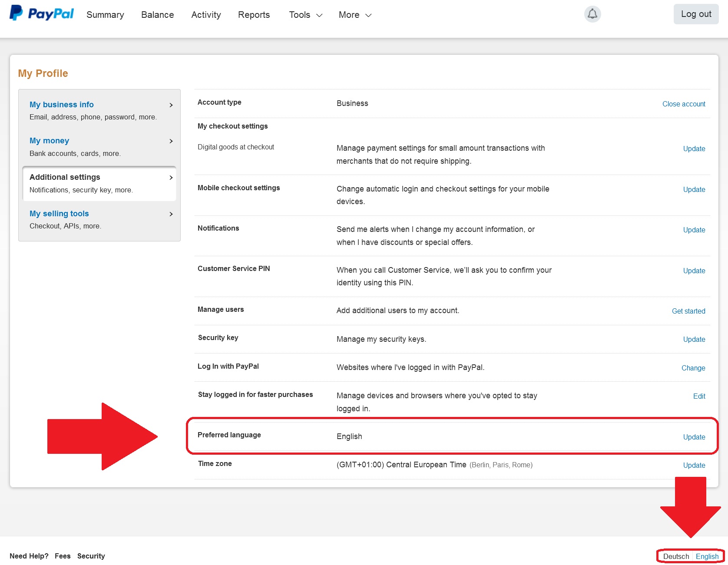Switch site language to Deutsch
Image resolution: width=728 pixels, height=565 pixels.
[x=676, y=557]
